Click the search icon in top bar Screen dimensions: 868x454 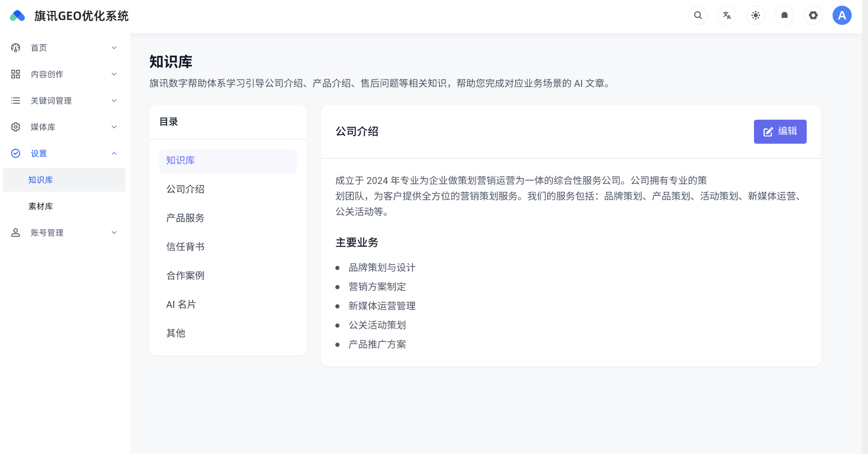click(698, 16)
